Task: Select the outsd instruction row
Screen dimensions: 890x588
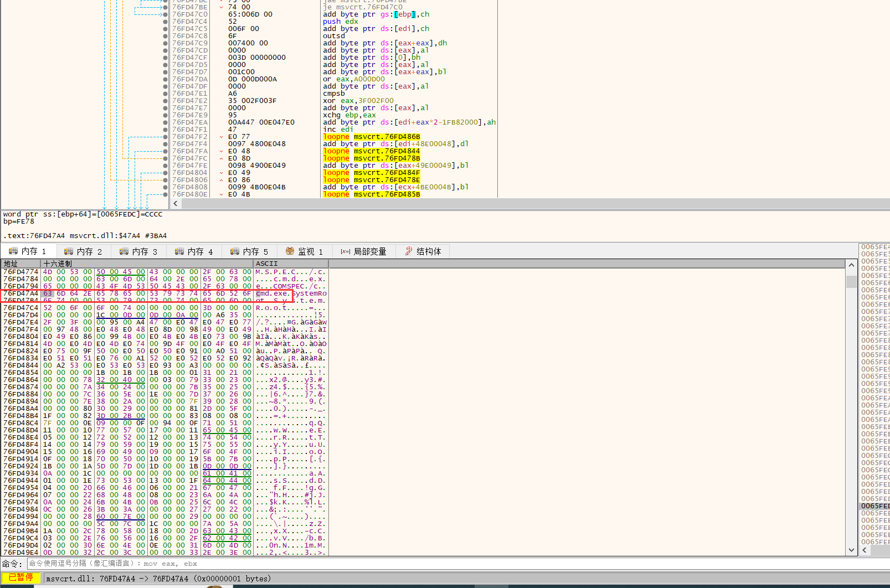Action: [334, 36]
